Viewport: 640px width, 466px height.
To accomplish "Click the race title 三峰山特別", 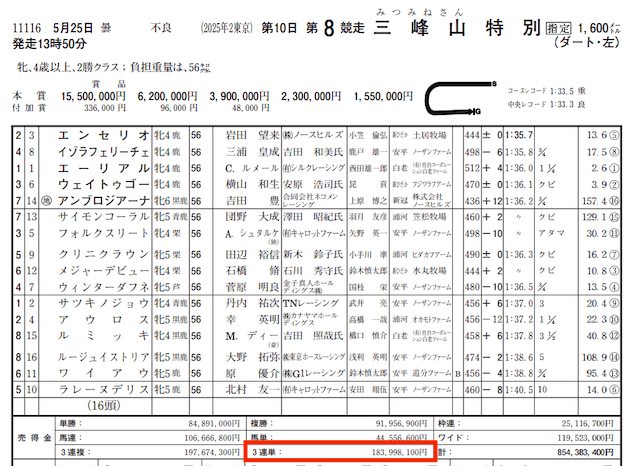I will (458, 29).
